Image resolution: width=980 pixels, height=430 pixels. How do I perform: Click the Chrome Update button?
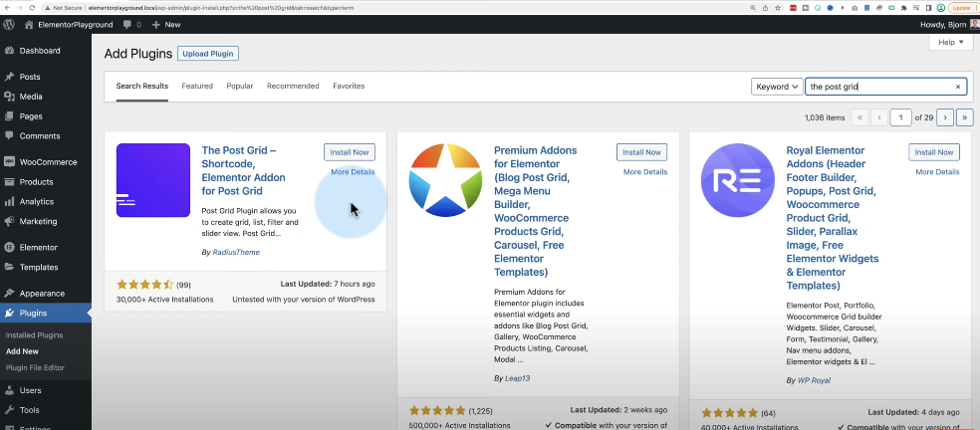(961, 8)
